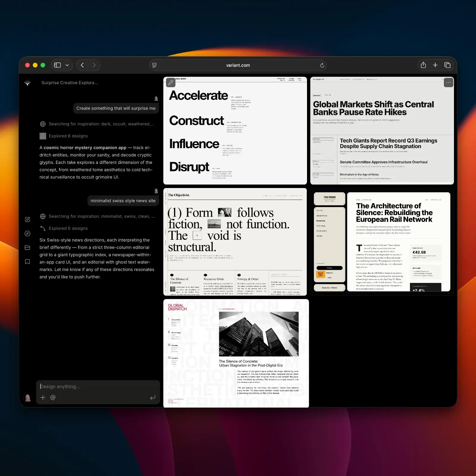Toggle the Briefing pill in The Prism
Screen dimensions: 476x476
point(330,268)
